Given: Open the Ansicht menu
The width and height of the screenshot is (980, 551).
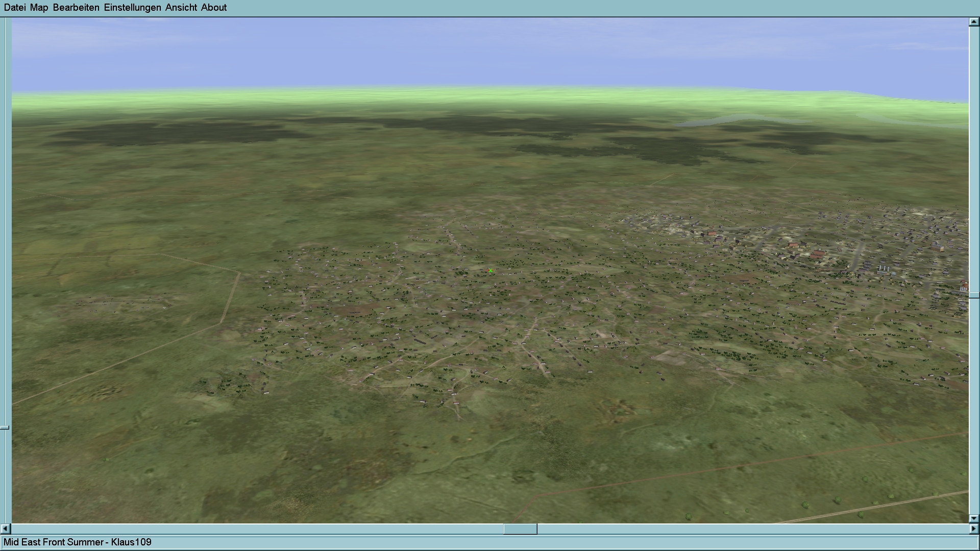Looking at the screenshot, I should (181, 8).
